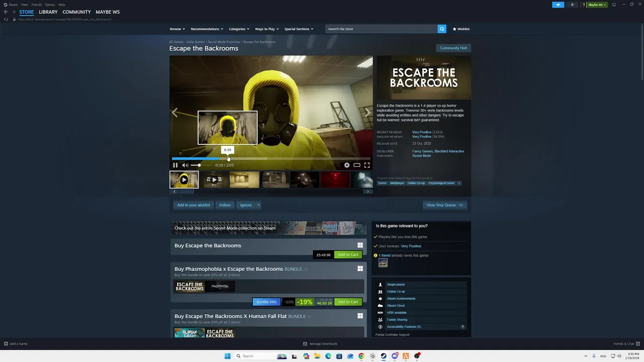Click View Your Queue button
The image size is (644, 362).
point(445,205)
